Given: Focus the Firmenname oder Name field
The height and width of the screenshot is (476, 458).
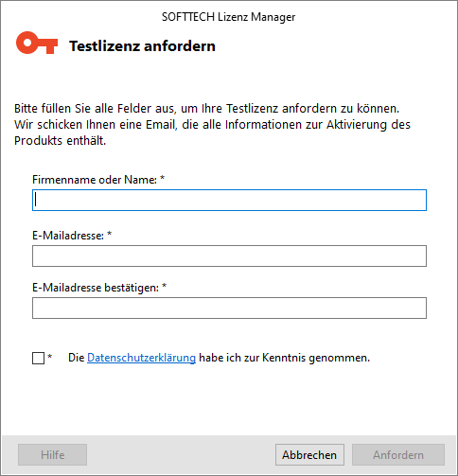Looking at the screenshot, I should point(229,200).
